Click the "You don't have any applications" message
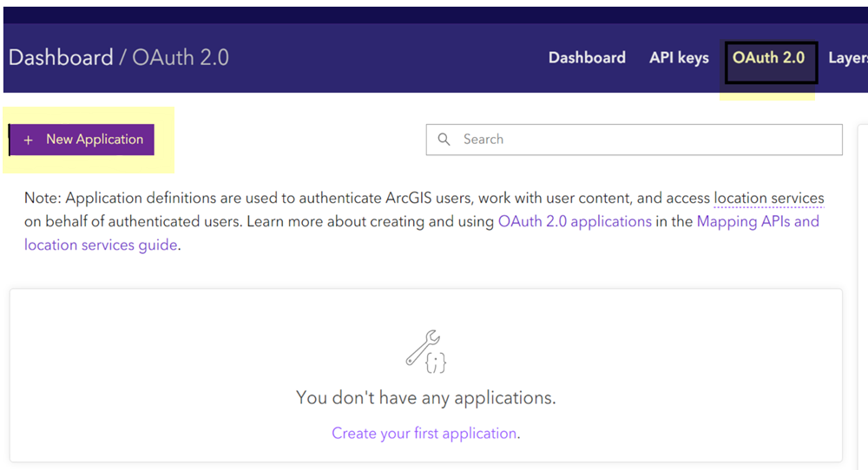Image resolution: width=868 pixels, height=470 pixels. pyautogui.click(x=425, y=398)
